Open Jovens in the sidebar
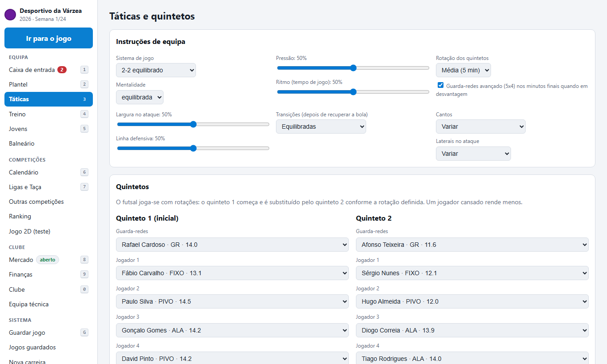The image size is (607, 364). click(x=48, y=129)
